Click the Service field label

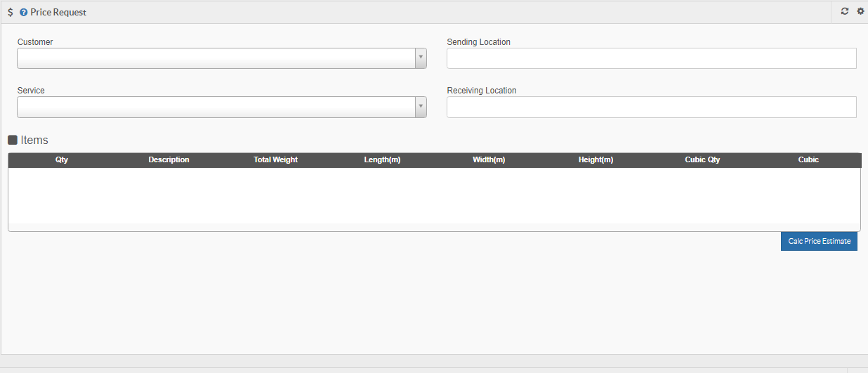coord(31,91)
